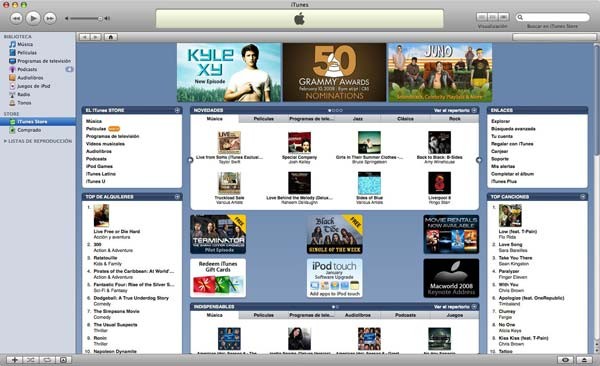This screenshot has height=366, width=600.
Task: Open Completar el álbum link
Action: pyautogui.click(x=512, y=174)
